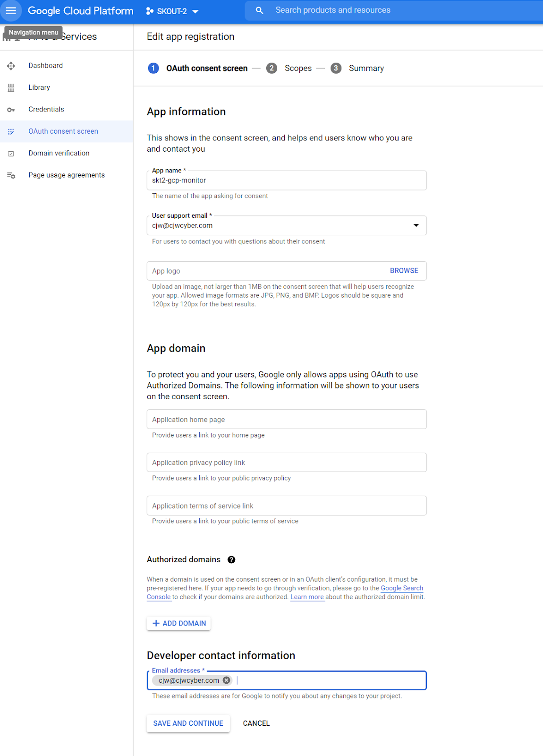Open the Learn more link
Image resolution: width=543 pixels, height=756 pixels.
[x=307, y=597]
